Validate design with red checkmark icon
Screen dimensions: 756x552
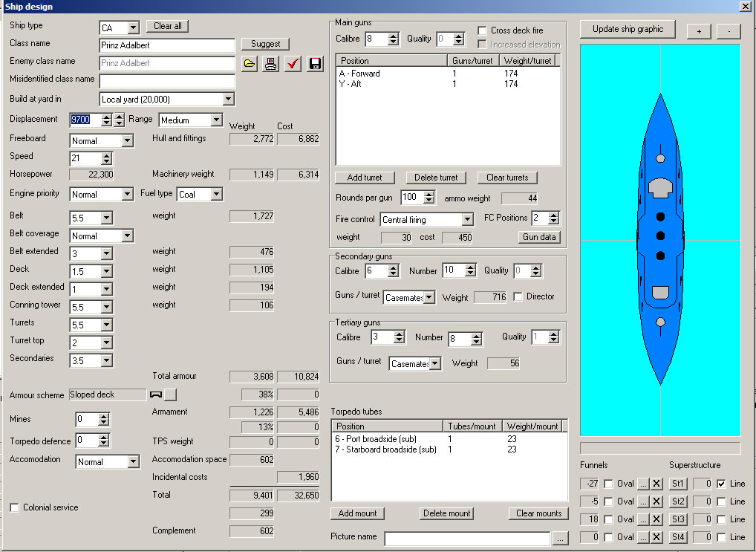(x=293, y=63)
